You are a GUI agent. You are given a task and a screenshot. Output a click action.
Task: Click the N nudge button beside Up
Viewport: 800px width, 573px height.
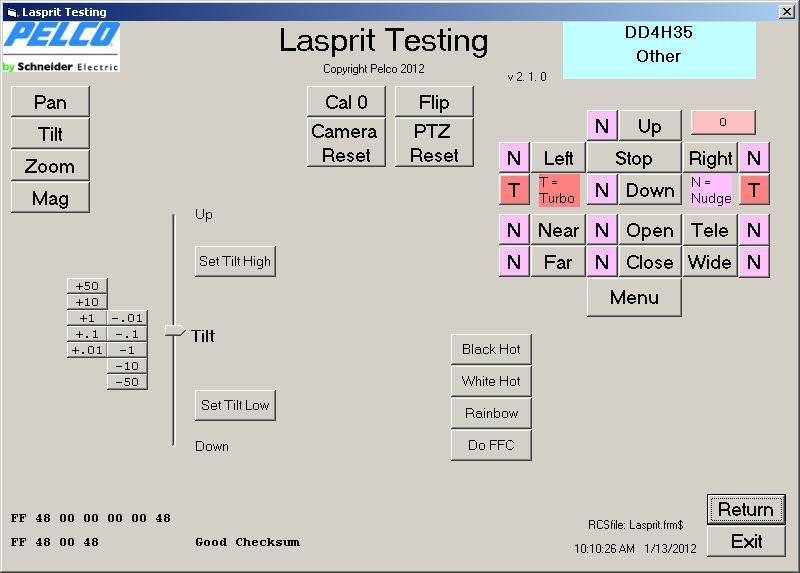(x=602, y=126)
